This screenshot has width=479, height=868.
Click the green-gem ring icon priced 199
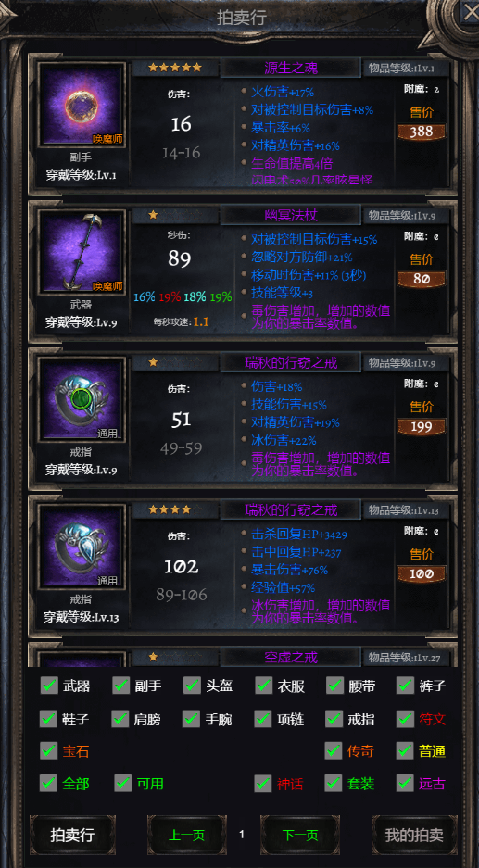click(82, 399)
